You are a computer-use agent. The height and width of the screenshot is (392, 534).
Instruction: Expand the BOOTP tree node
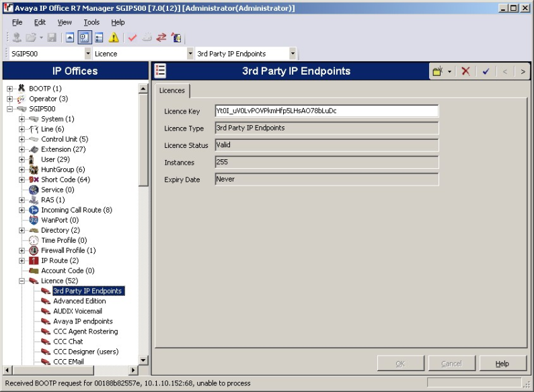10,89
